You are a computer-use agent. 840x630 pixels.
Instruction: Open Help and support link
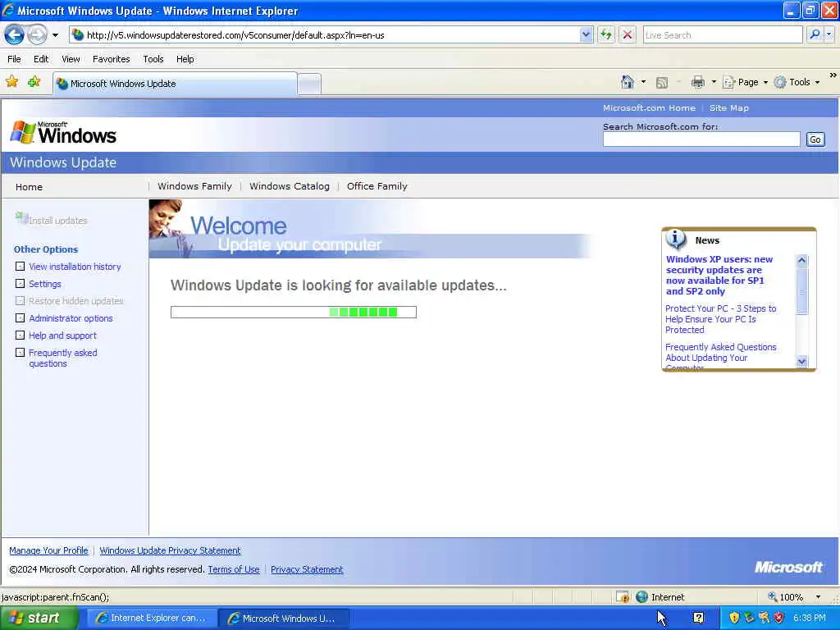point(62,336)
